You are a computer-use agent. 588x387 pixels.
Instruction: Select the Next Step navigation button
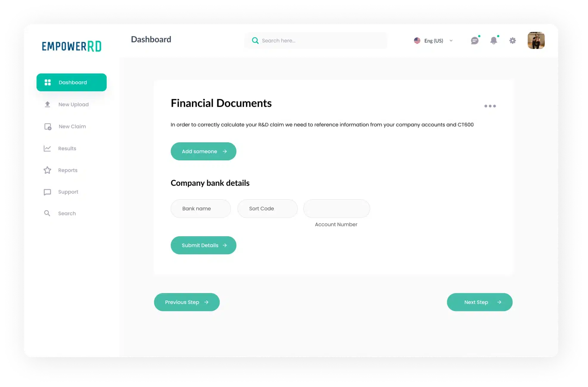(x=480, y=302)
